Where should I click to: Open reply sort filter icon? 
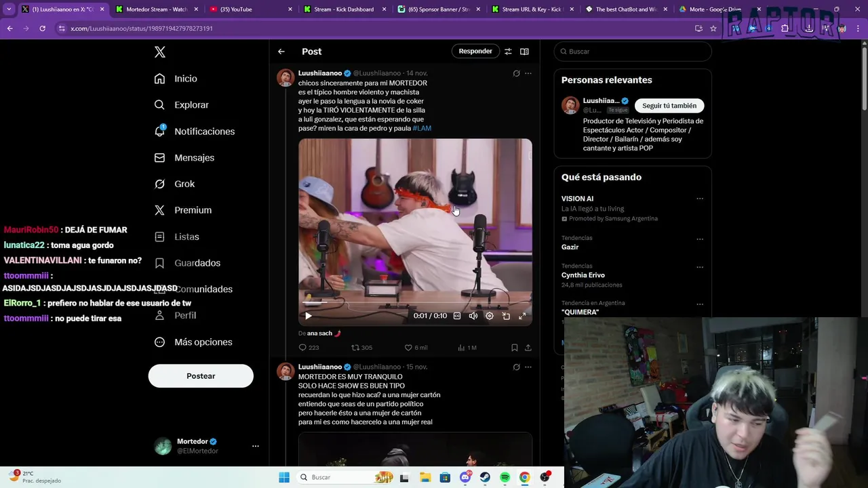click(x=508, y=52)
